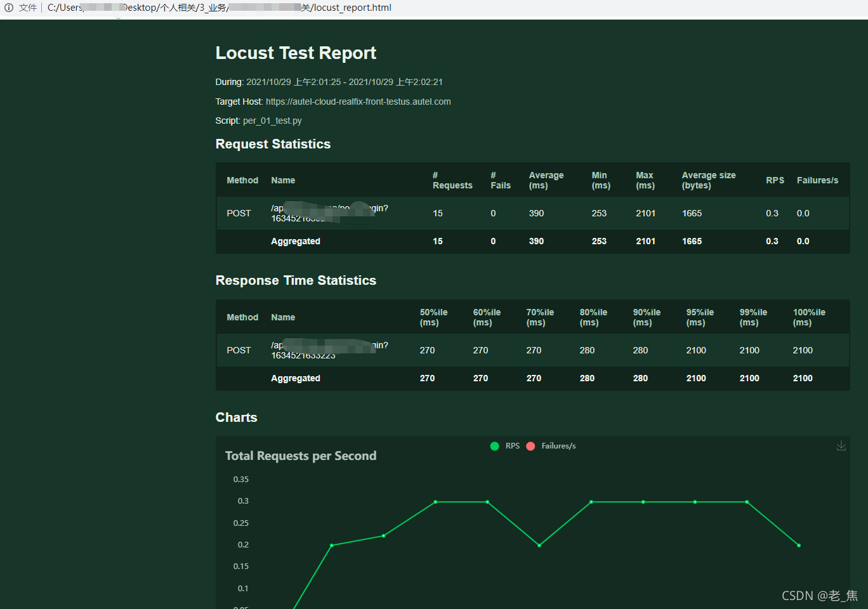Screen dimensions: 868x609
Task: Click max value 2101 in POST row
Action: click(x=645, y=213)
